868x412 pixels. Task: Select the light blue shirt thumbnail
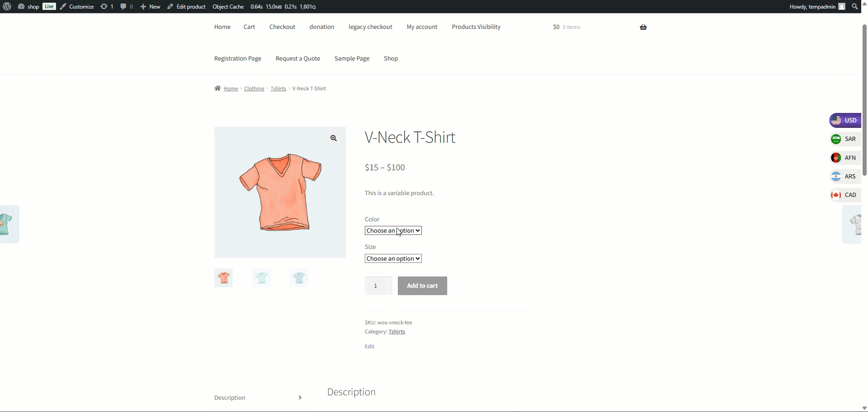pos(299,278)
